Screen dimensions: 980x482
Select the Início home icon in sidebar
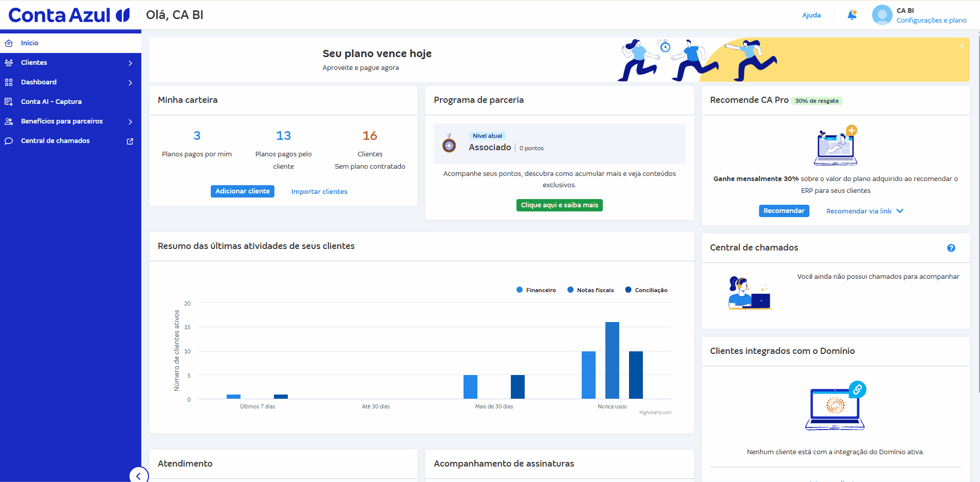(9, 43)
